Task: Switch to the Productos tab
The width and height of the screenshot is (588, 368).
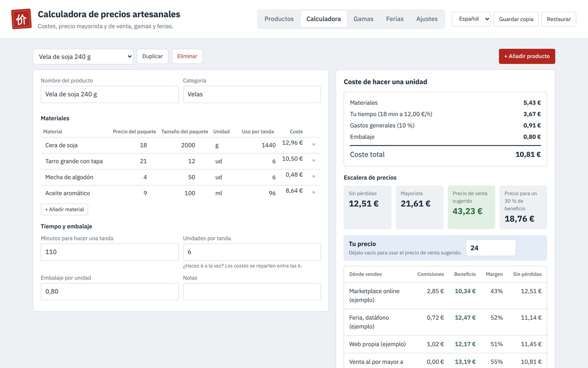Action: point(279,19)
